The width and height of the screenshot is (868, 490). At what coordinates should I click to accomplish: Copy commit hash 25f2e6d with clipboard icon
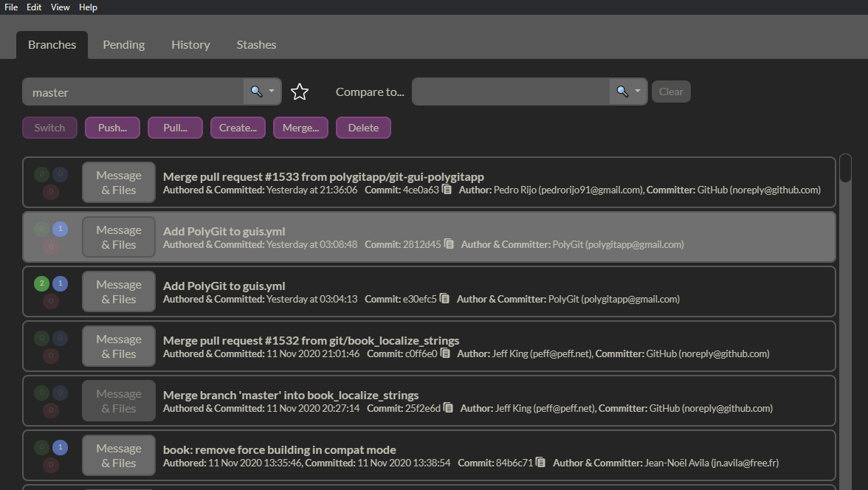coord(448,408)
